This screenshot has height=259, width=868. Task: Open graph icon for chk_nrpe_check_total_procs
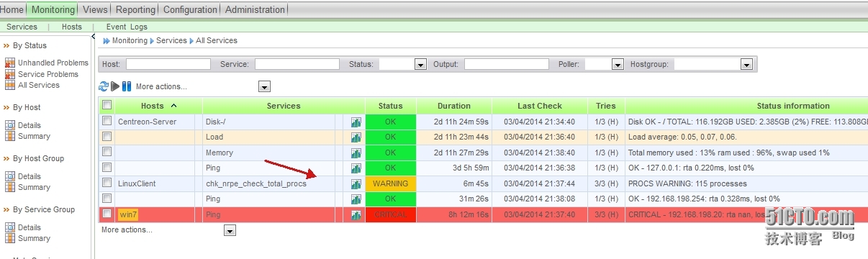(x=356, y=184)
